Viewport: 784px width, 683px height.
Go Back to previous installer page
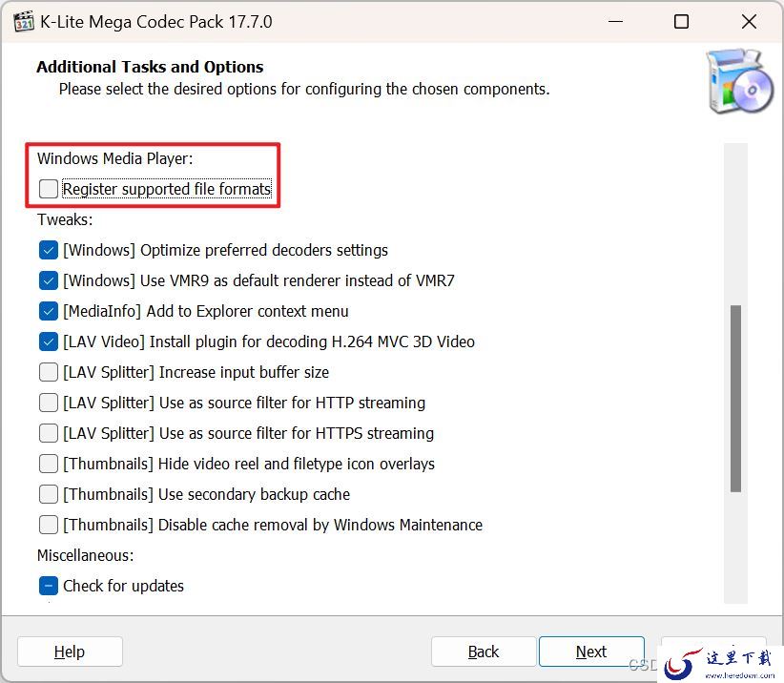point(484,652)
